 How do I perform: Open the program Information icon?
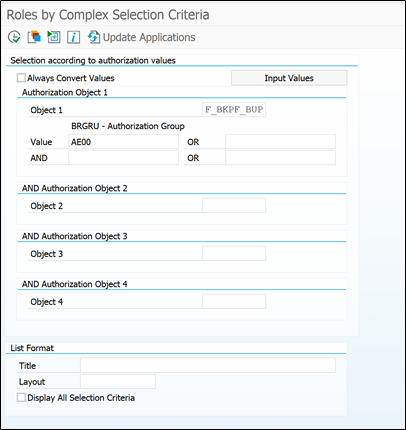pyautogui.click(x=73, y=37)
